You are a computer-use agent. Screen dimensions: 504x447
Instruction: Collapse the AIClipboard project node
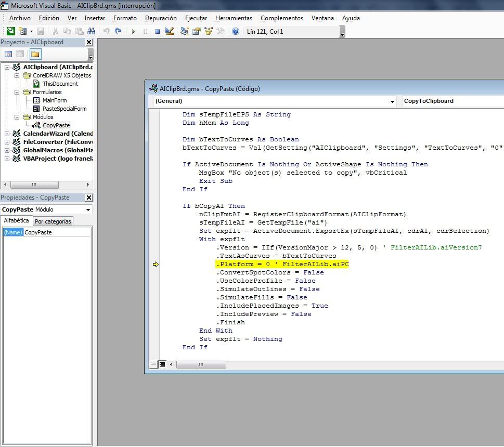point(7,67)
